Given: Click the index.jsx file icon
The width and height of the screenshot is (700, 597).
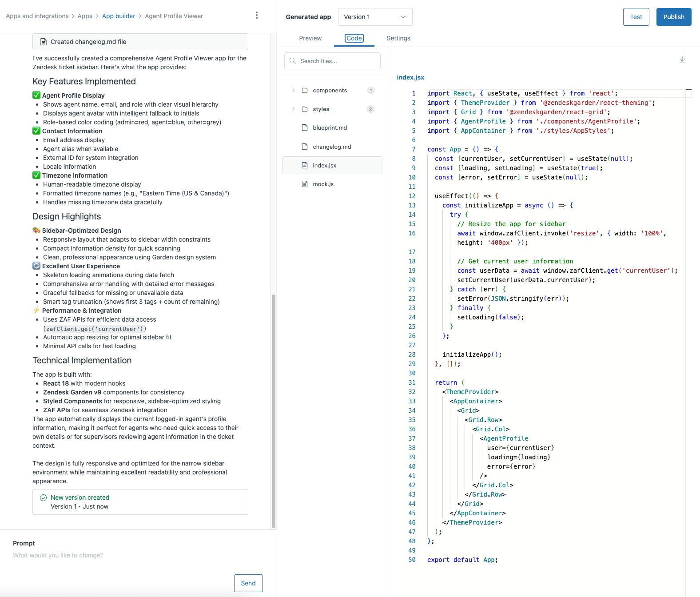Looking at the screenshot, I should [305, 165].
